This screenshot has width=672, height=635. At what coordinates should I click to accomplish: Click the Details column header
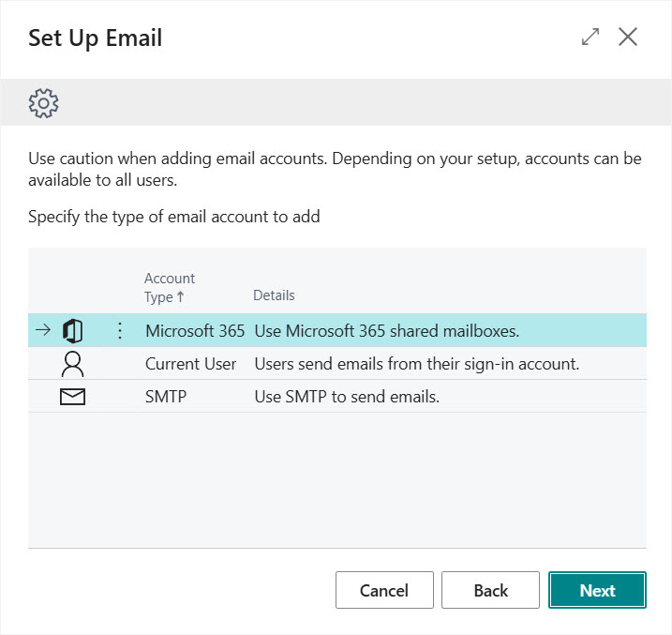274,295
